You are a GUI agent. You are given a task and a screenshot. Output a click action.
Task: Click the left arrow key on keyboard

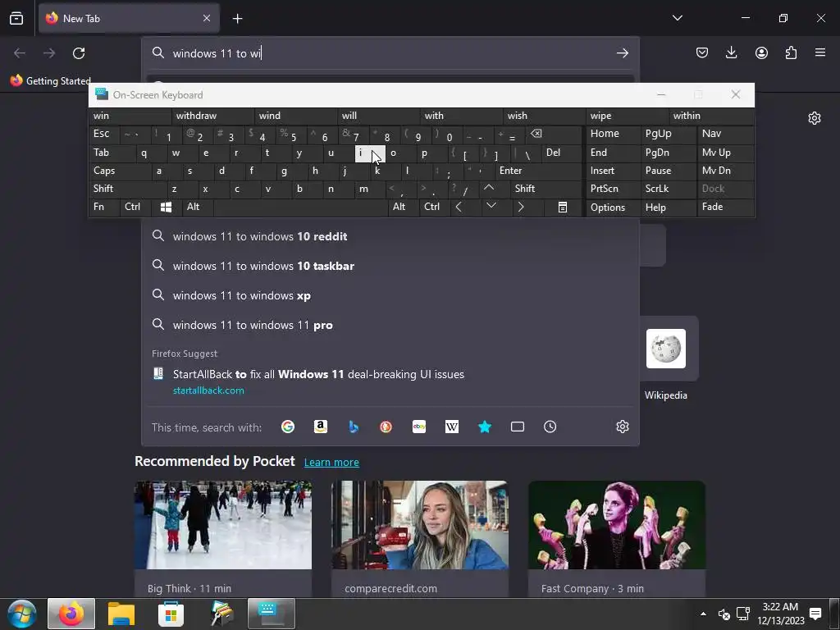click(x=458, y=207)
